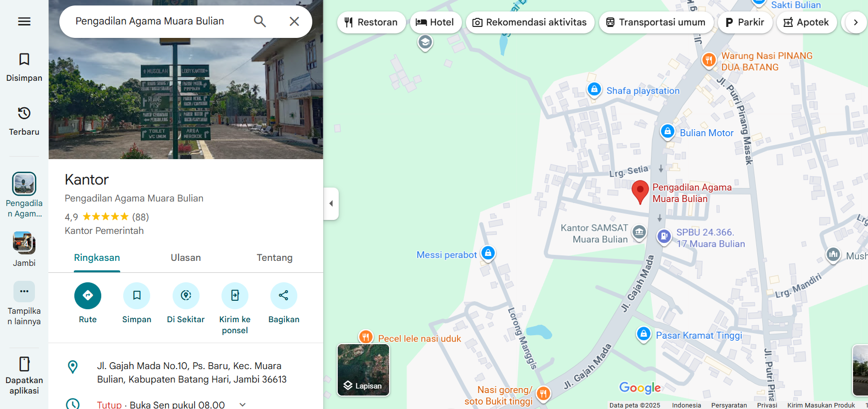
Task: Show more category chips arrow
Action: pos(856,22)
